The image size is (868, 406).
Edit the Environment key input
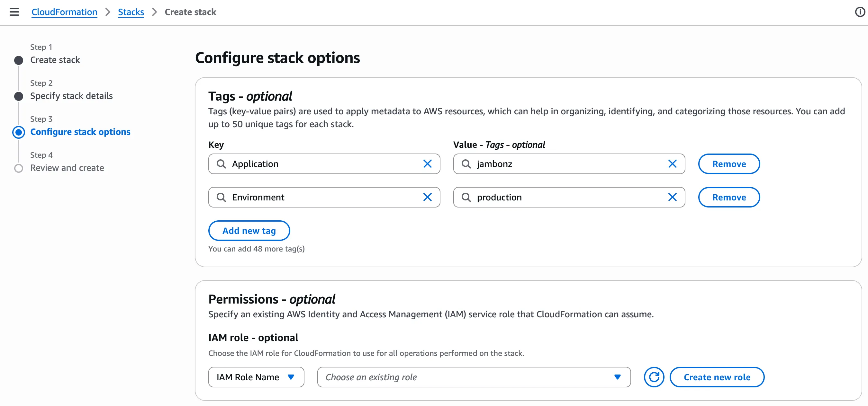324,197
